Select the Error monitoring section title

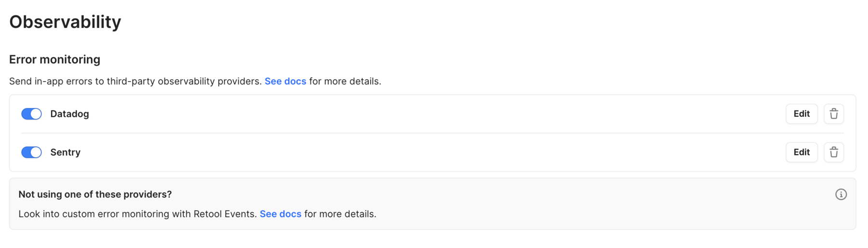click(x=54, y=59)
